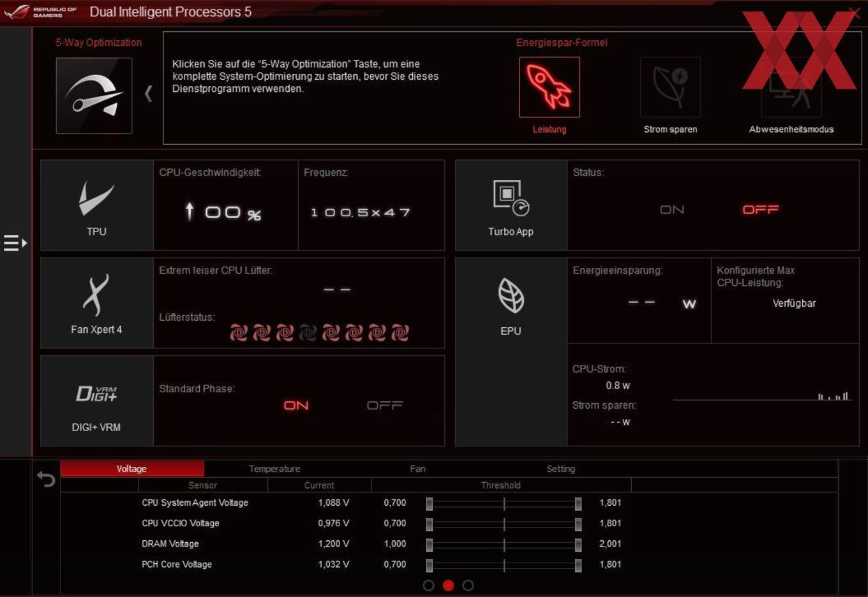Click the greyed-out fourth fan icon

tap(308, 332)
